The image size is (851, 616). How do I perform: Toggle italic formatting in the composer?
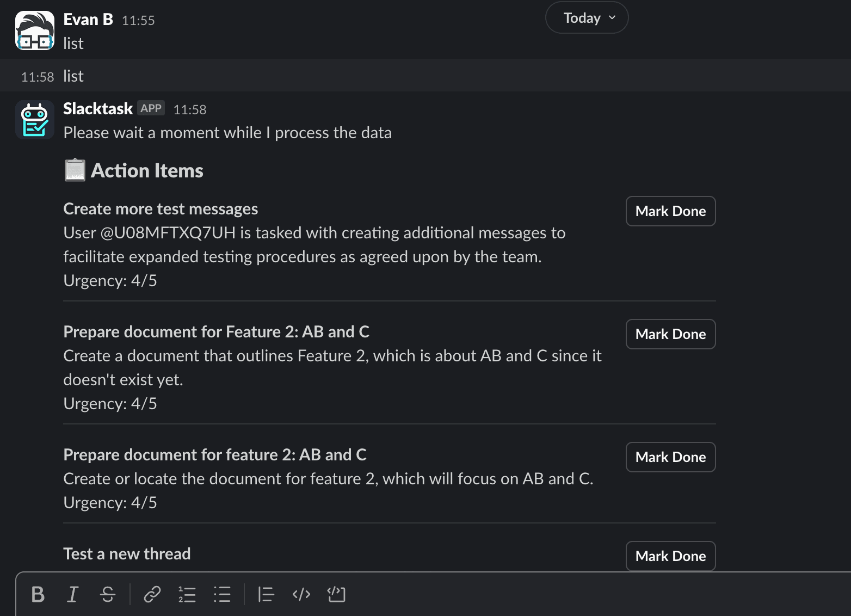point(72,594)
